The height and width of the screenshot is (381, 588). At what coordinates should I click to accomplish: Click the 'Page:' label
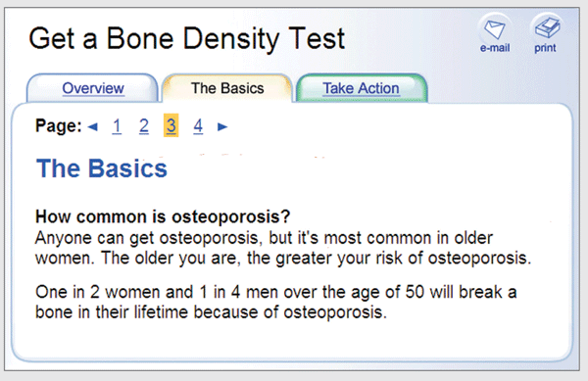pyautogui.click(x=58, y=126)
